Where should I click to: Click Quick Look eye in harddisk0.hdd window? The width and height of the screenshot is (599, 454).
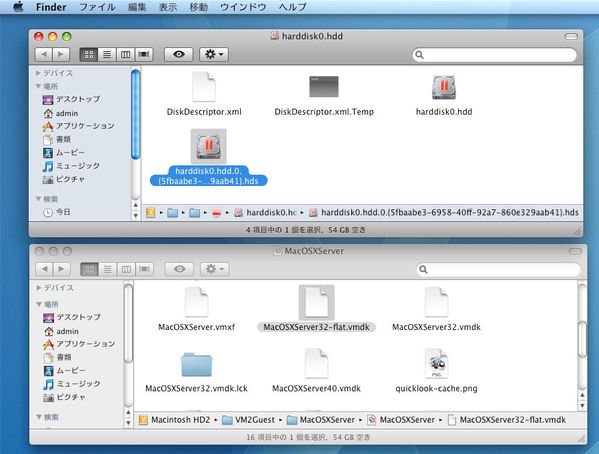(179, 54)
